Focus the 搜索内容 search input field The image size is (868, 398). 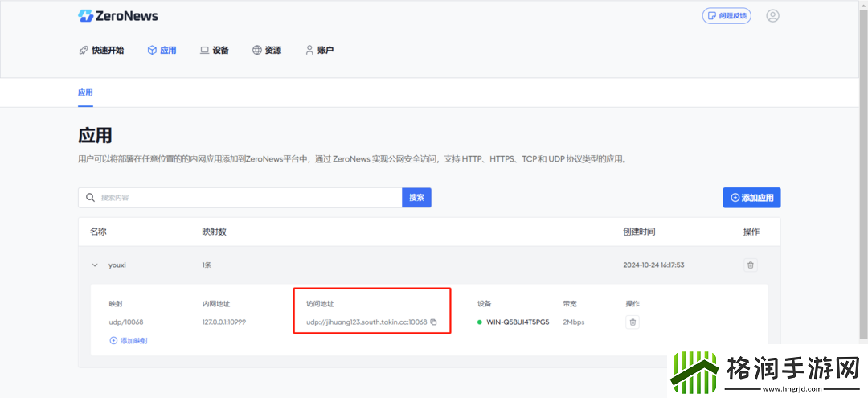pos(245,198)
